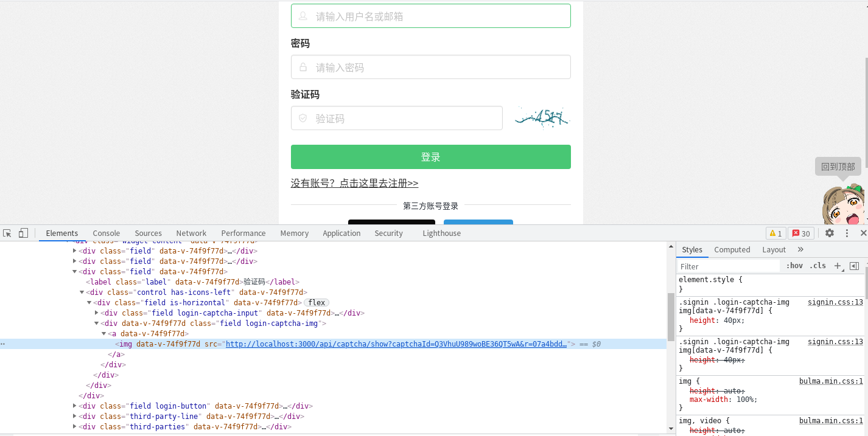The image size is (868, 436).
Task: Open the DevTools three-dot customize menu
Action: tap(847, 233)
